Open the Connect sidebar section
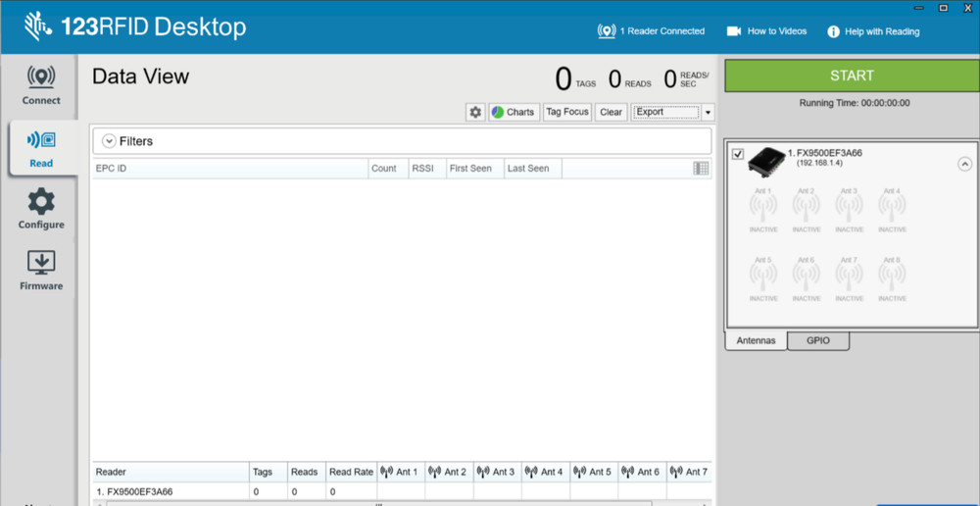980x506 pixels. [41, 85]
